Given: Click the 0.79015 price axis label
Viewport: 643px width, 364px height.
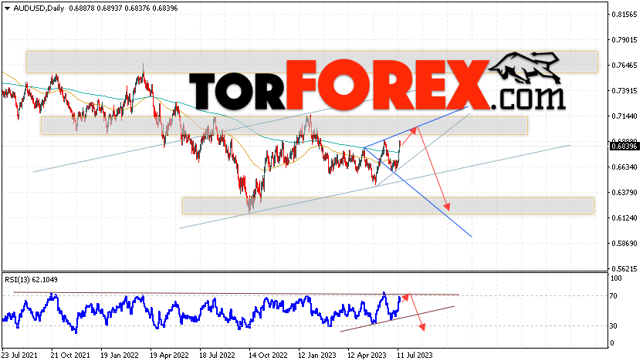Looking at the screenshot, I should coord(624,40).
